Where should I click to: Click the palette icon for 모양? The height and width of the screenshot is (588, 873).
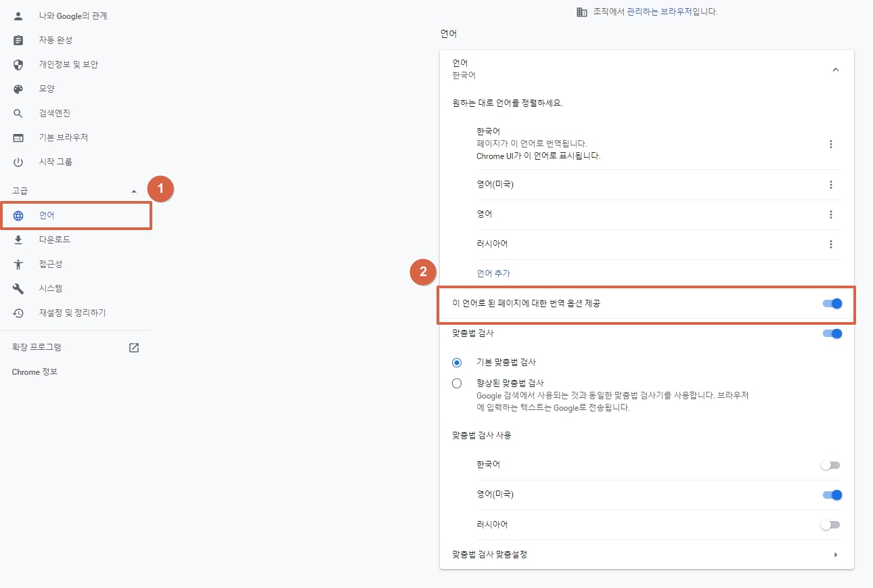pyautogui.click(x=18, y=89)
